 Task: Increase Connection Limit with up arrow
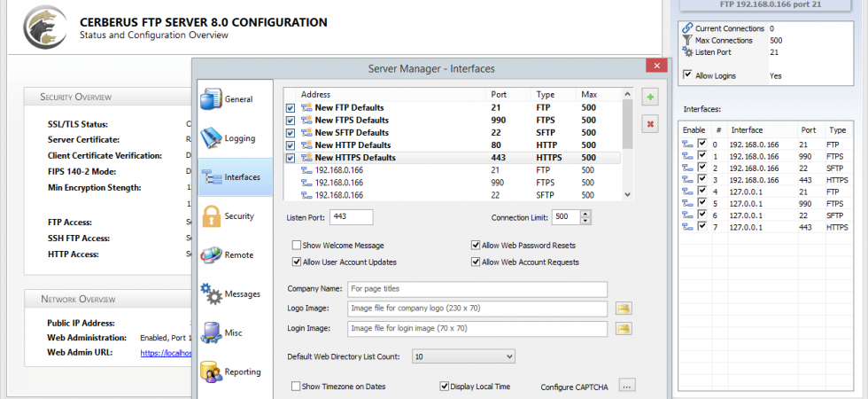coord(585,214)
